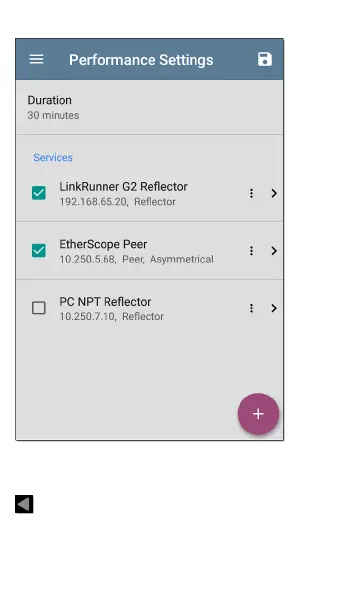Select the PC NPT Reflector name

(105, 302)
